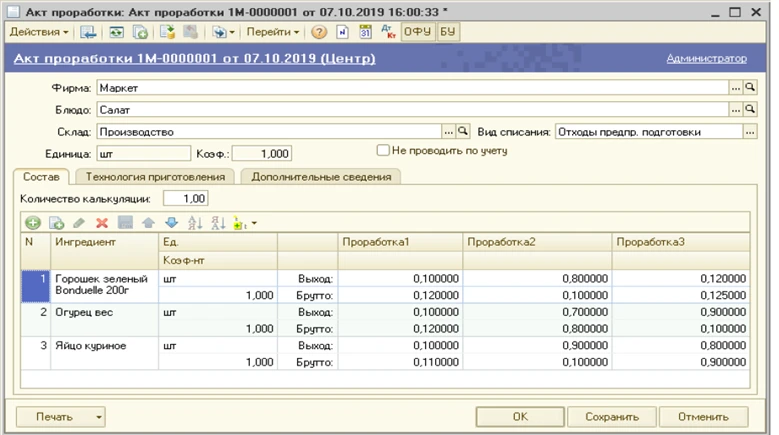The width and height of the screenshot is (779, 435).
Task: Open help via question mark icon
Action: click(x=319, y=32)
